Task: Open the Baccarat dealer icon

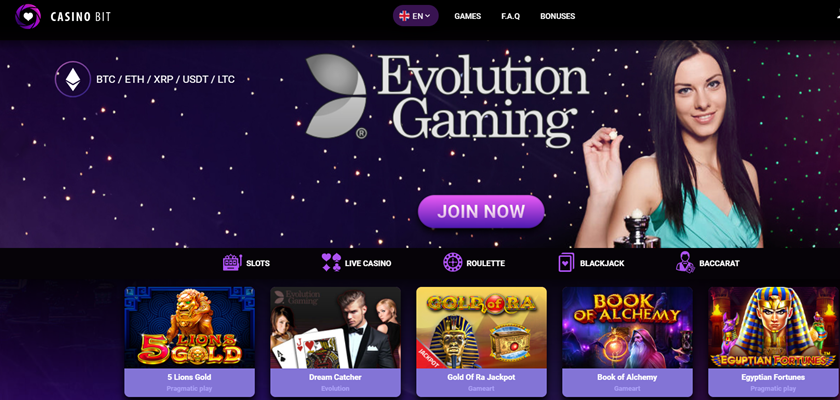Action: tap(685, 262)
